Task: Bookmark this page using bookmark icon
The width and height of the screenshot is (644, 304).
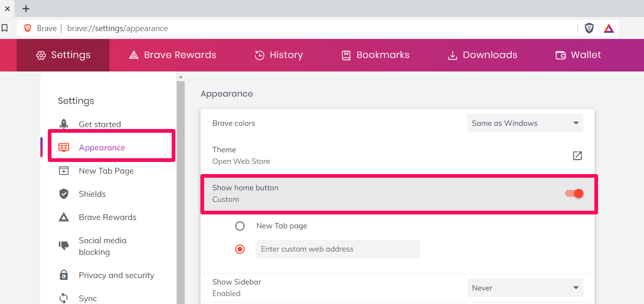Action: pos(5,28)
